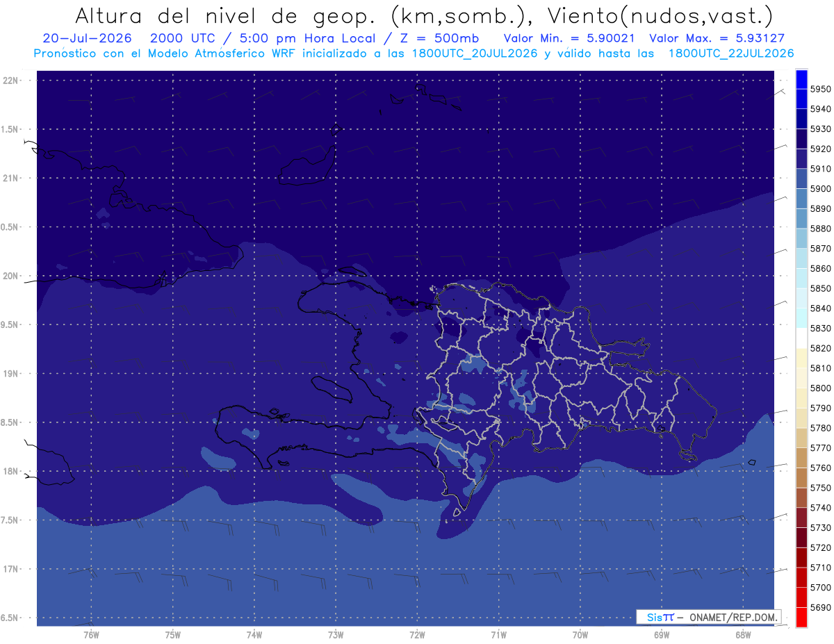
Task: Click the "5830" color scale label
Action: coord(820,329)
